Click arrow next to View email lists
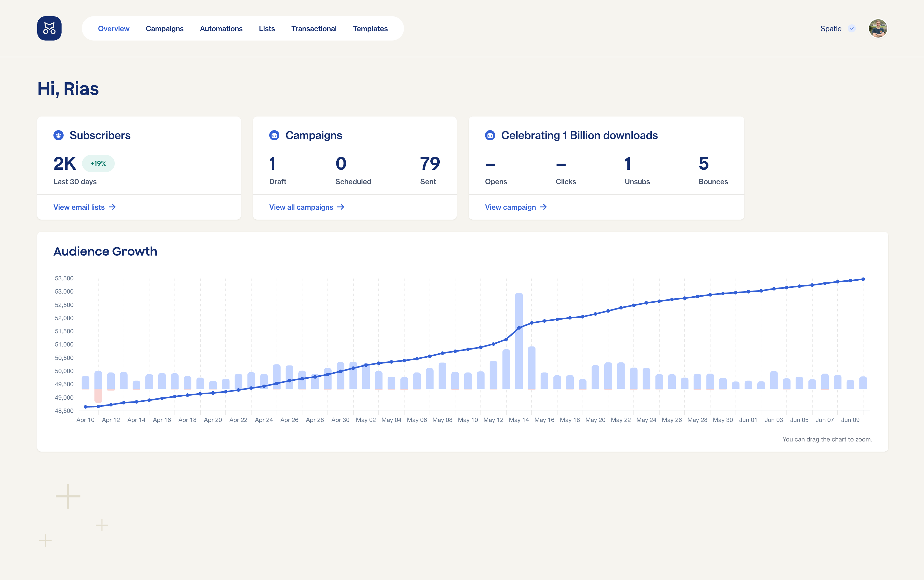Image resolution: width=924 pixels, height=580 pixels. [112, 207]
